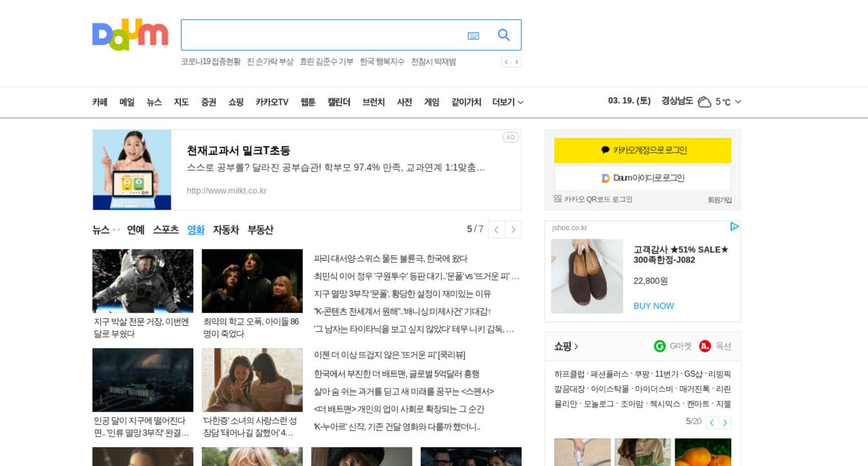Show previous trending search suggestions
Screen dimensions: 868x466
coord(506,62)
